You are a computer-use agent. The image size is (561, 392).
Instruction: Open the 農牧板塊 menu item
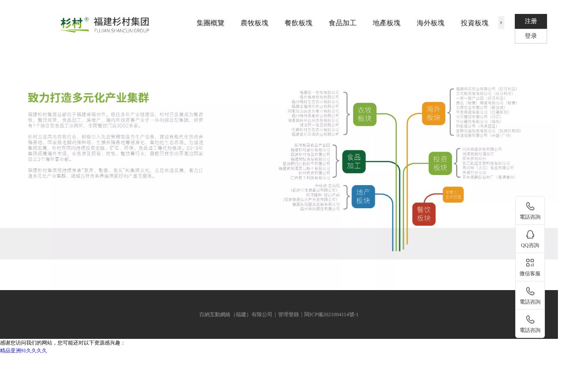pyautogui.click(x=254, y=23)
